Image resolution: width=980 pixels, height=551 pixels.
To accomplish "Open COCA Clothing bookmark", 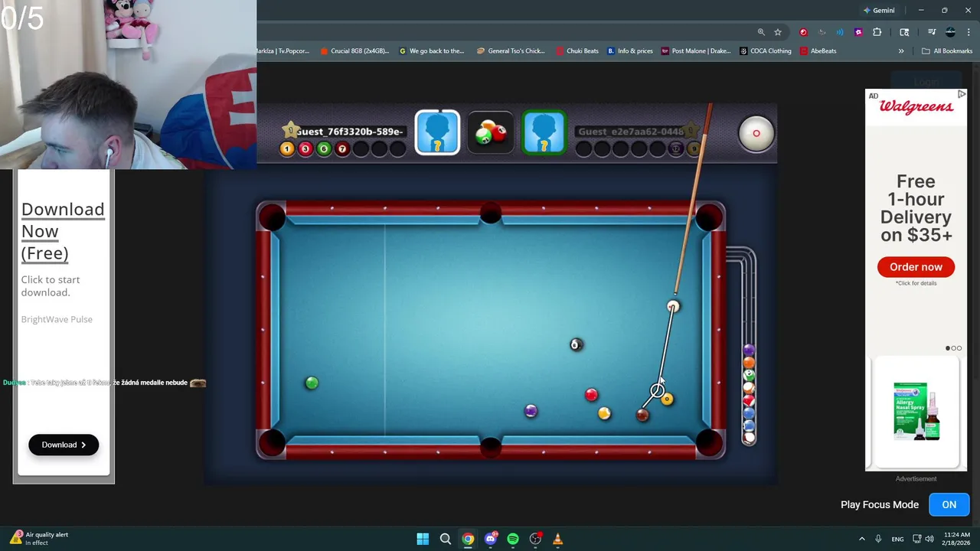I will click(x=766, y=51).
